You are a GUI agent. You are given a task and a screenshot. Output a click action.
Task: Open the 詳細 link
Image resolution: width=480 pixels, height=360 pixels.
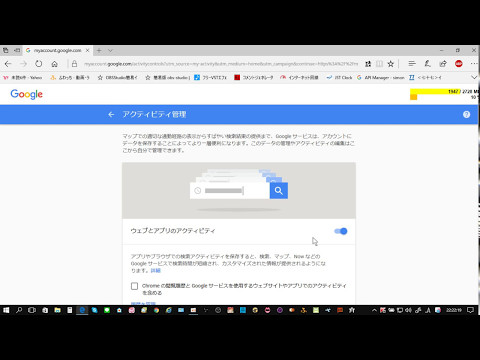[155, 271]
